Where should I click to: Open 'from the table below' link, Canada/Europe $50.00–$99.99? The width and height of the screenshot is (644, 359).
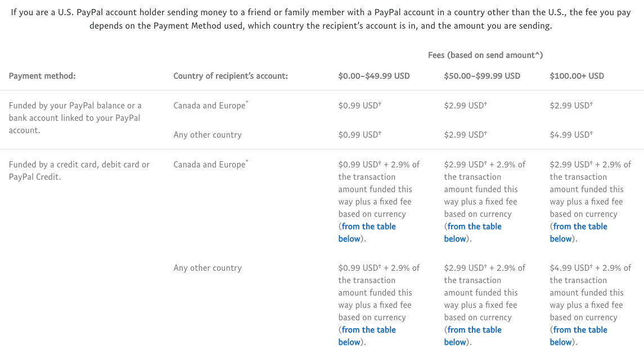(472, 233)
